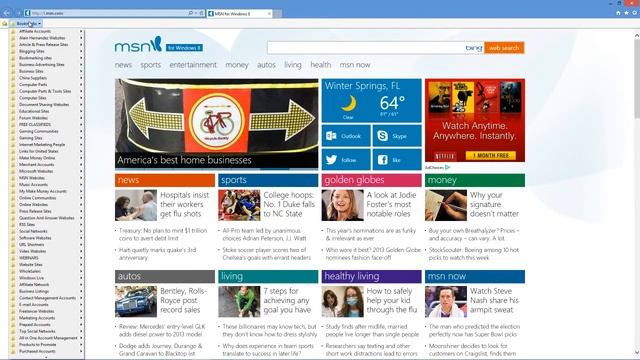Open the health navigation link

pyautogui.click(x=320, y=65)
